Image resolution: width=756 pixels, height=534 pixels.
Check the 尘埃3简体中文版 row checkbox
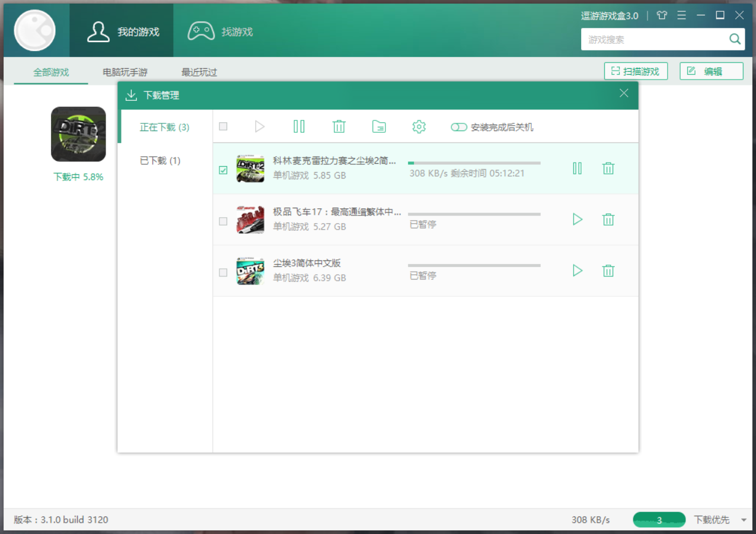(223, 272)
